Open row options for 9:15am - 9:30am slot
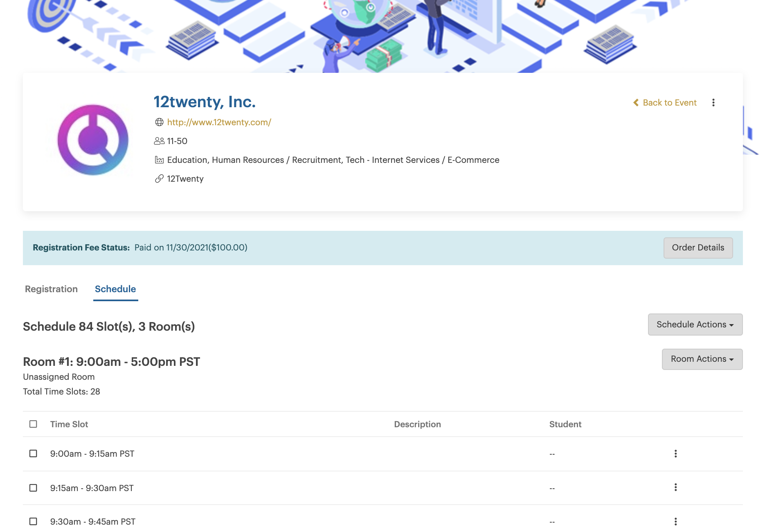Image resolution: width=765 pixels, height=532 pixels. click(x=675, y=487)
